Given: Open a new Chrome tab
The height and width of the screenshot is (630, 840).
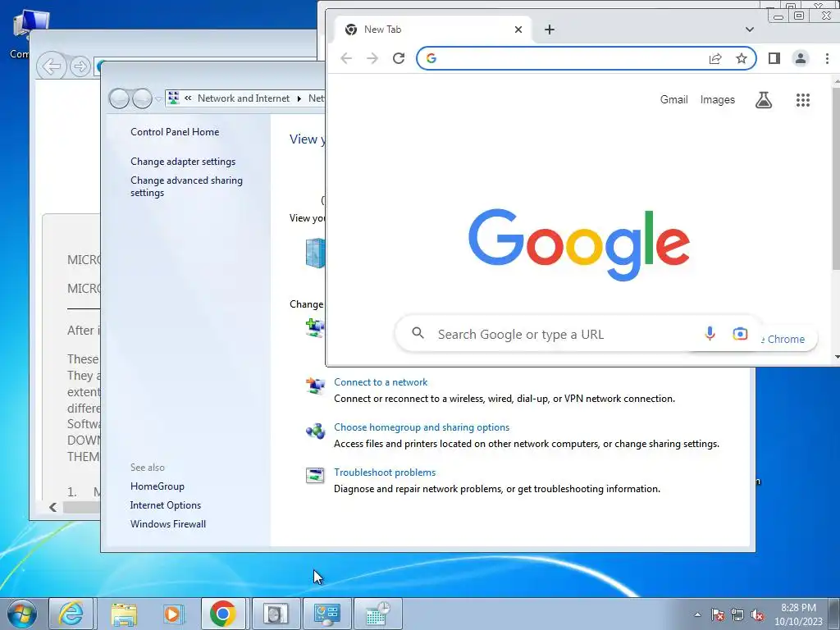Looking at the screenshot, I should pyautogui.click(x=549, y=30).
